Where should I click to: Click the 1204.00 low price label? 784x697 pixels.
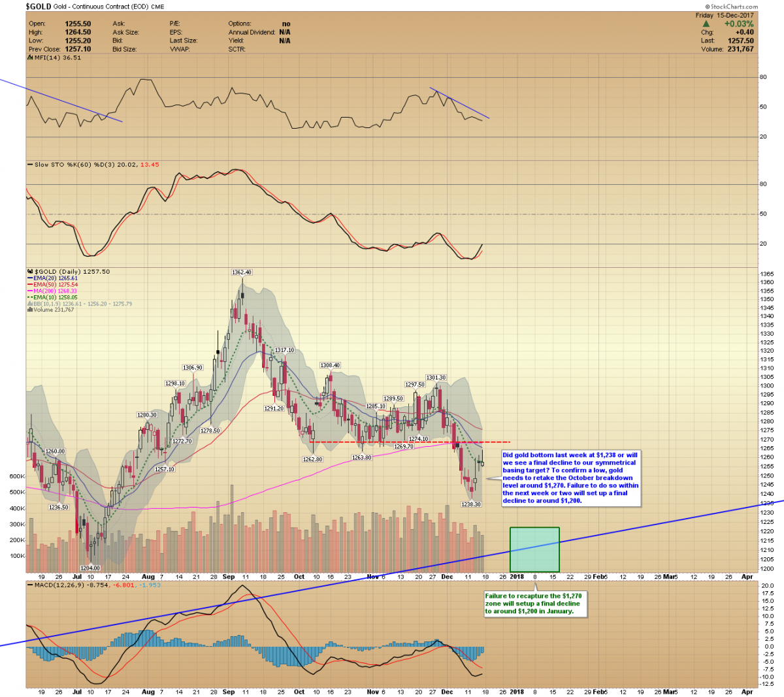pyautogui.click(x=91, y=568)
